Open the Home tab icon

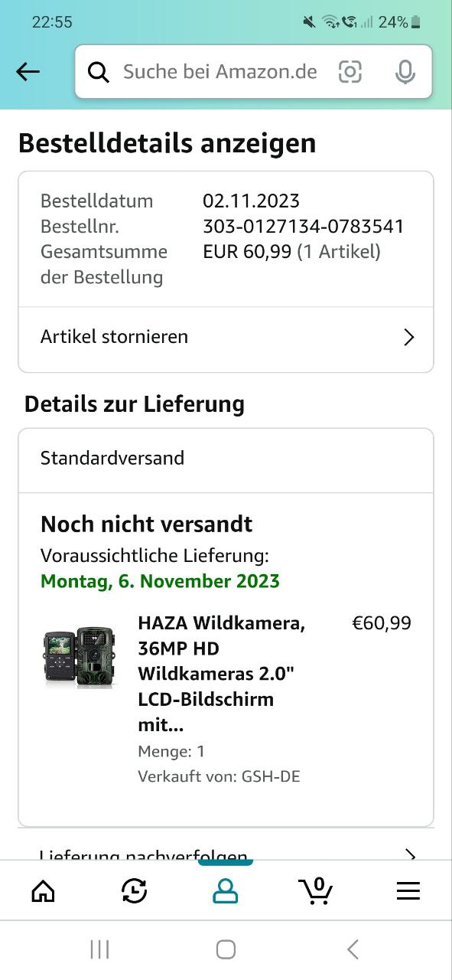coord(43,890)
